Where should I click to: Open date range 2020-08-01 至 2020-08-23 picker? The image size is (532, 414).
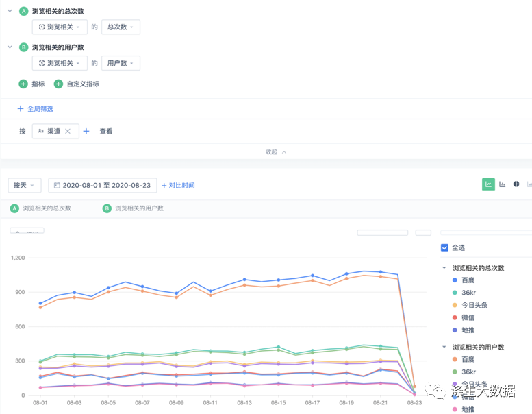[x=103, y=186]
